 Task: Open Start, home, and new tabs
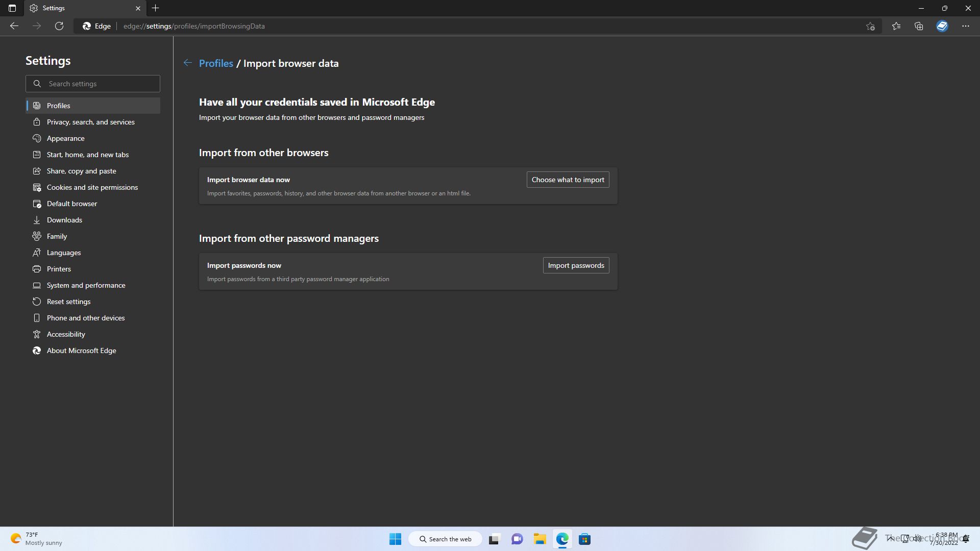(x=93, y=155)
